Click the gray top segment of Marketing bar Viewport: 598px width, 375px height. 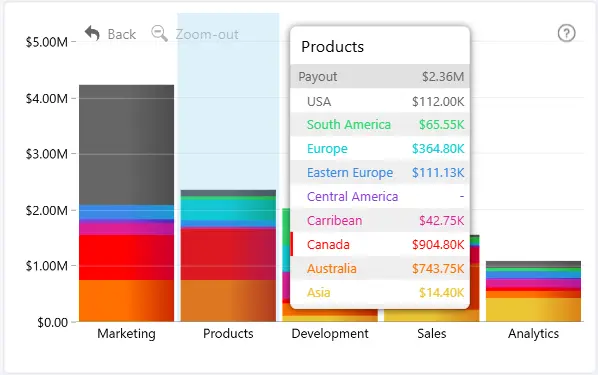127,145
